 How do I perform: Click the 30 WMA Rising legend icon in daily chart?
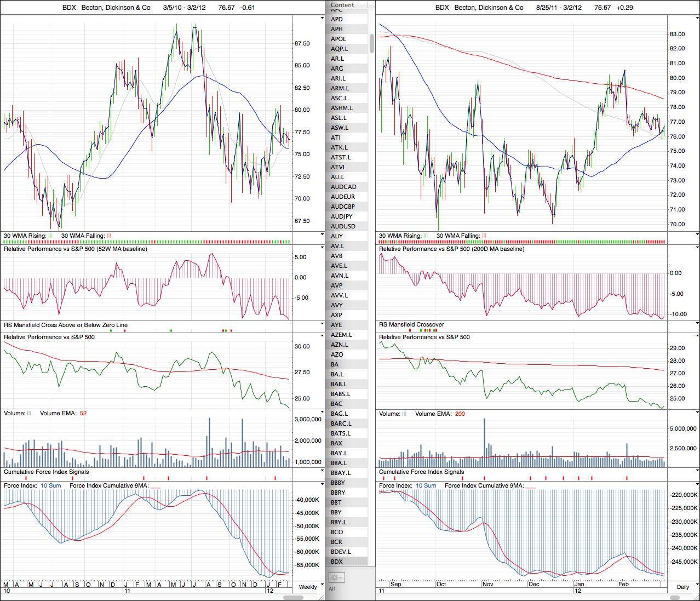coord(426,236)
